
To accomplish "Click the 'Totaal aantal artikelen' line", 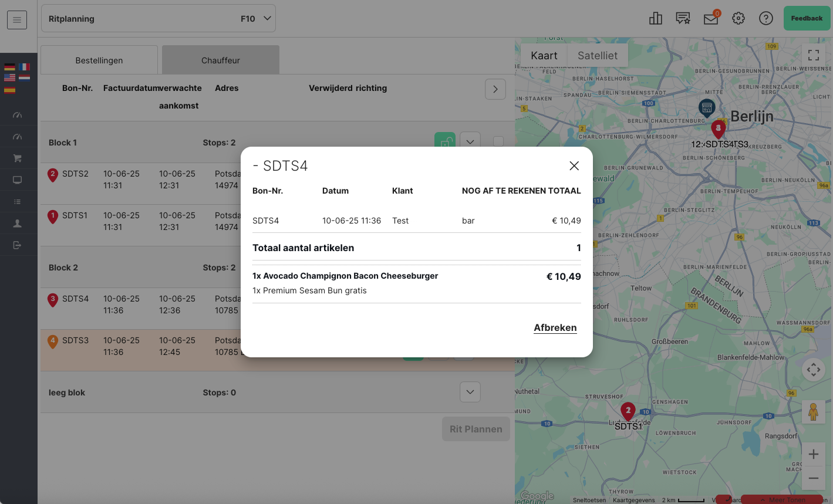I will 417,248.
